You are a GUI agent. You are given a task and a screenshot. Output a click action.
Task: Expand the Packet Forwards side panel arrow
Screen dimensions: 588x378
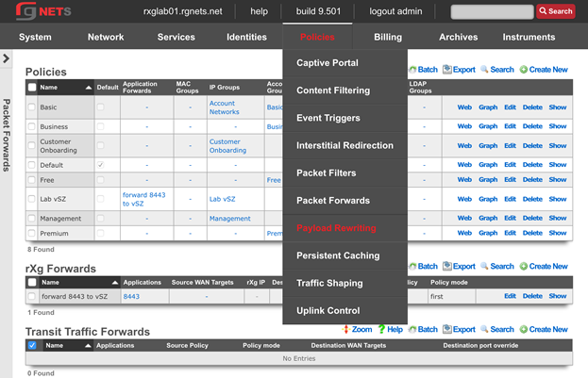6,58
